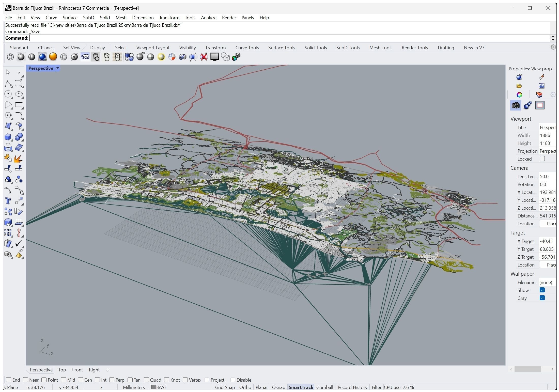Select the pointer arrow tool

8,73
